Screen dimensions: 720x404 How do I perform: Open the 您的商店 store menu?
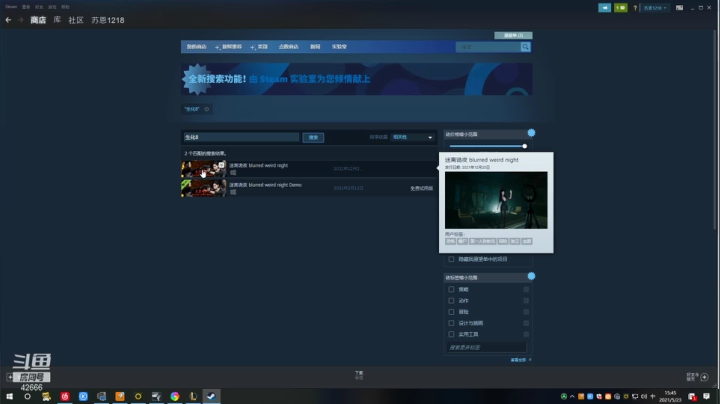[197, 47]
